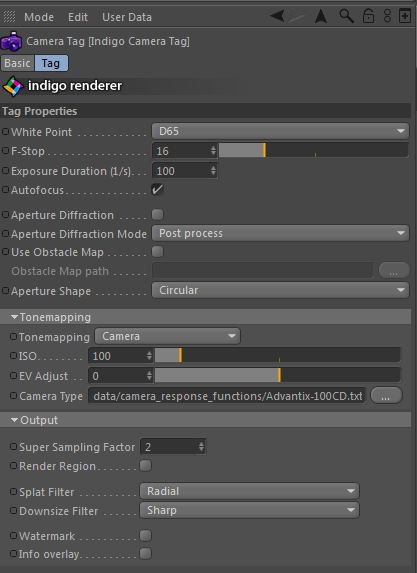Click the purple Camera Tag icon

[11, 41]
